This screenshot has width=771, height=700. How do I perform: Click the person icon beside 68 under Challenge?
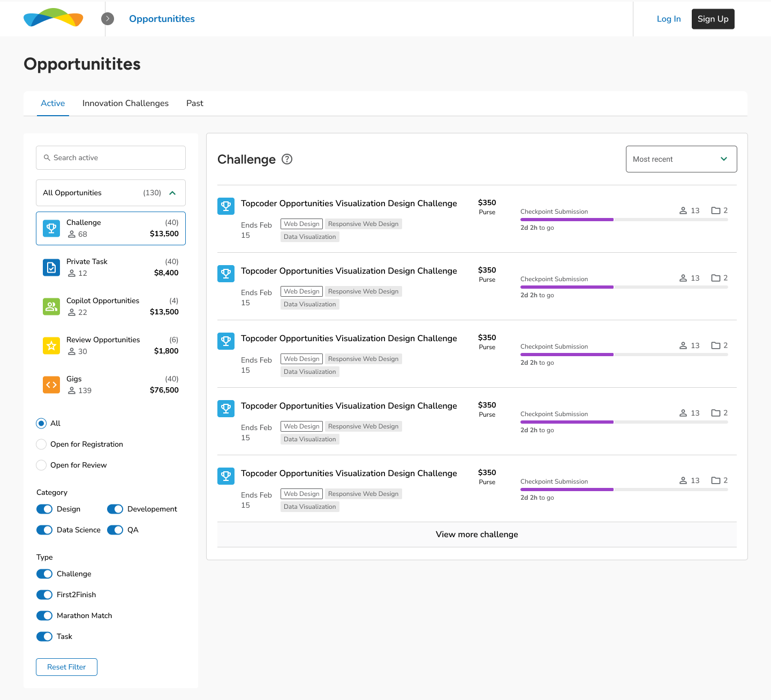72,234
